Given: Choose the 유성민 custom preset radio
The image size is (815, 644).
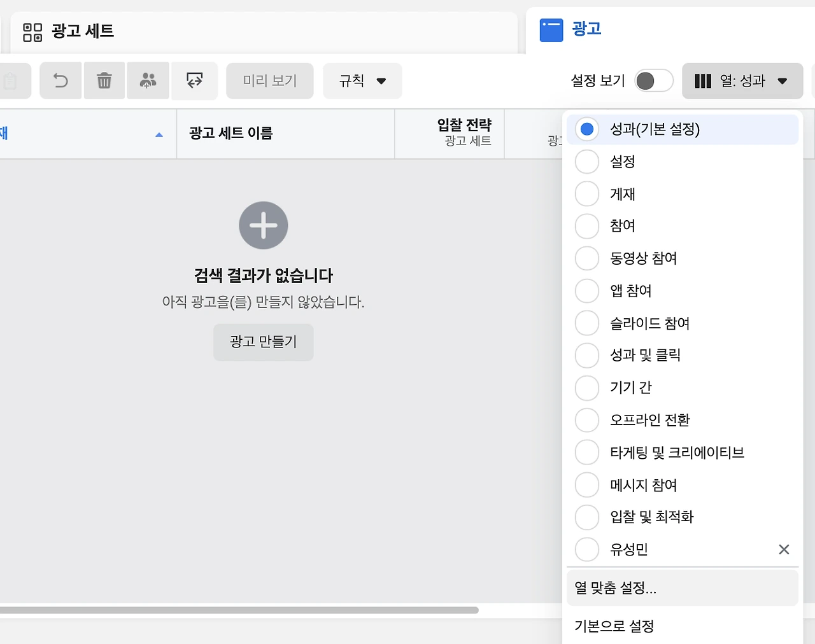Looking at the screenshot, I should coord(587,549).
